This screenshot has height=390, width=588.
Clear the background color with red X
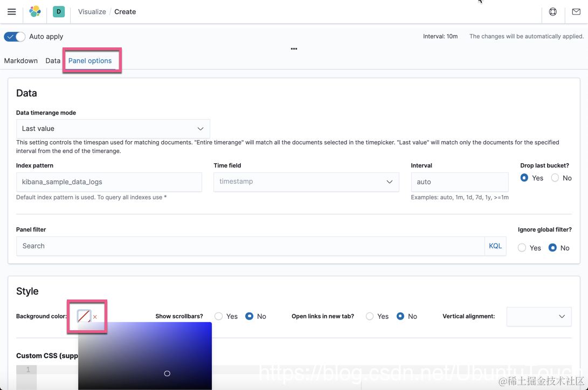click(95, 317)
